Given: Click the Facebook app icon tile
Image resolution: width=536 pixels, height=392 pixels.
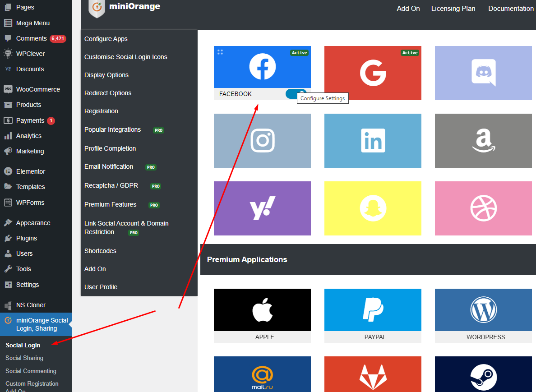Looking at the screenshot, I should click(262, 67).
